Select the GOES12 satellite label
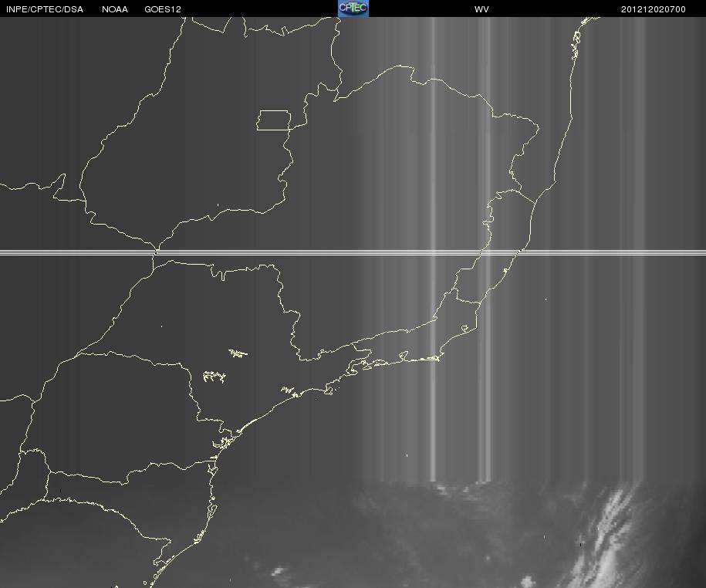Image resolution: width=706 pixels, height=588 pixels. pyautogui.click(x=163, y=9)
